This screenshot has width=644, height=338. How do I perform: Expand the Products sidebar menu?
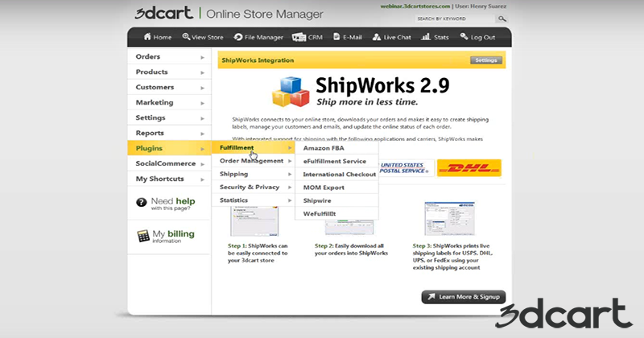(167, 72)
